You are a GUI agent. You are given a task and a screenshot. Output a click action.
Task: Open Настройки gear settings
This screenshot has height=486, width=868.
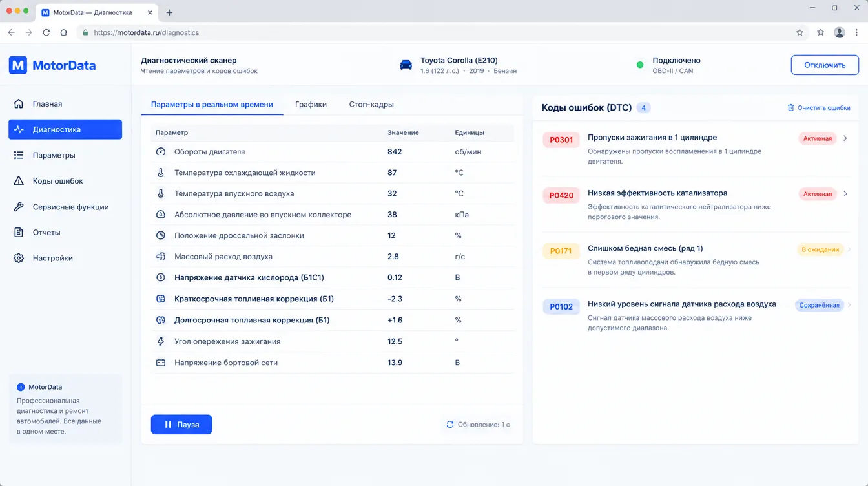point(65,258)
